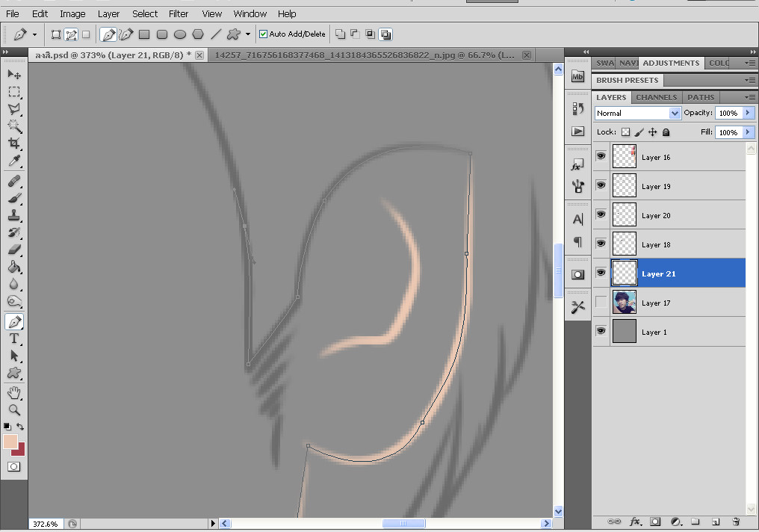Hide Layer 16 with its eye icon

click(x=601, y=157)
